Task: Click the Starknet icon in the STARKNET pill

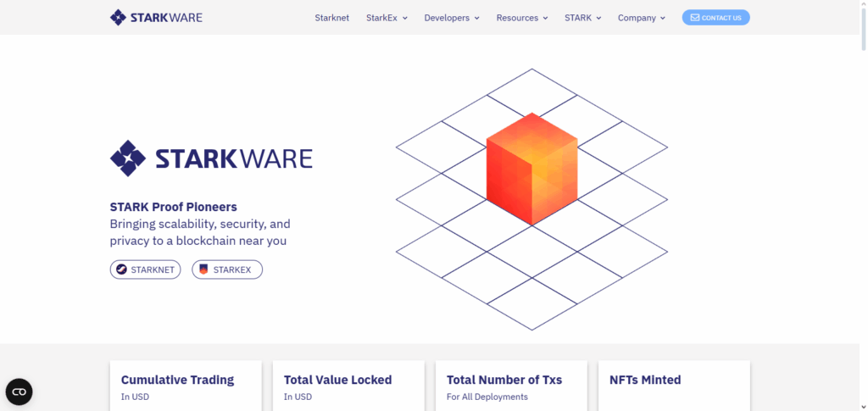Action: coord(122,269)
